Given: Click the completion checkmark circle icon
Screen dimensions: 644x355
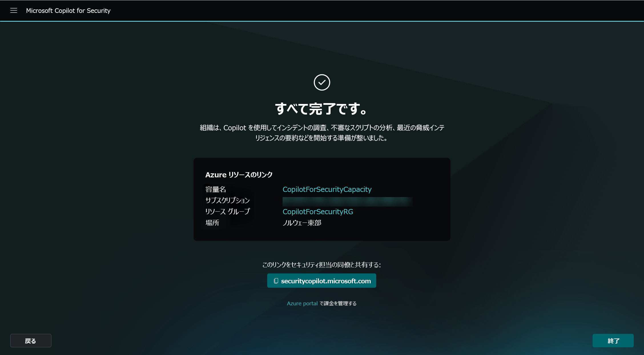Looking at the screenshot, I should (322, 83).
